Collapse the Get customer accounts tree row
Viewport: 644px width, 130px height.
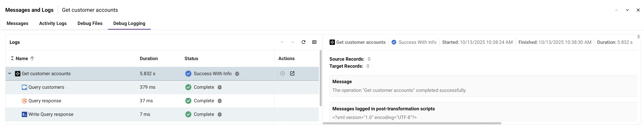click(x=10, y=74)
